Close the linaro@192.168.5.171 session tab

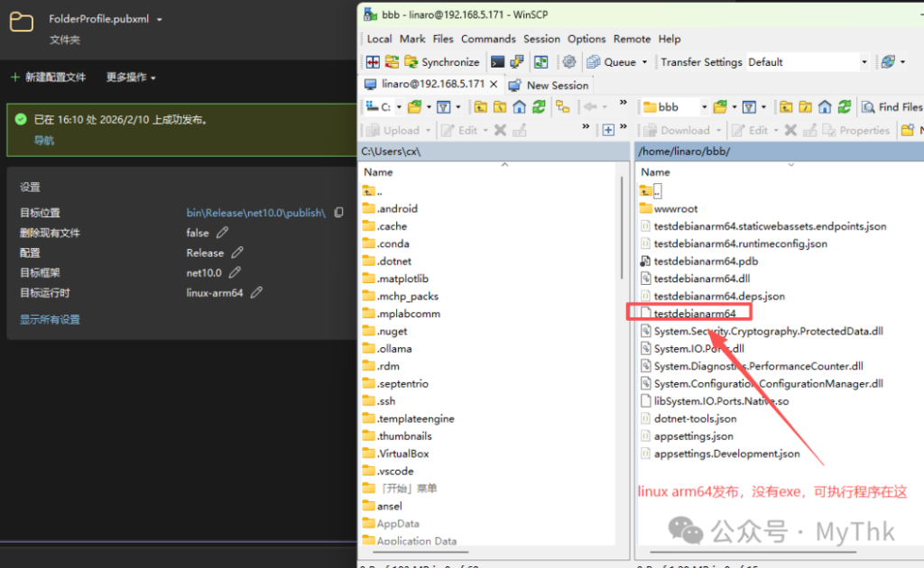pyautogui.click(x=494, y=84)
